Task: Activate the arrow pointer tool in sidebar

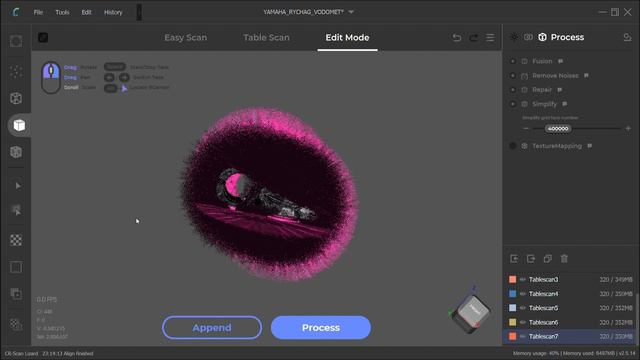Action: click(17, 186)
